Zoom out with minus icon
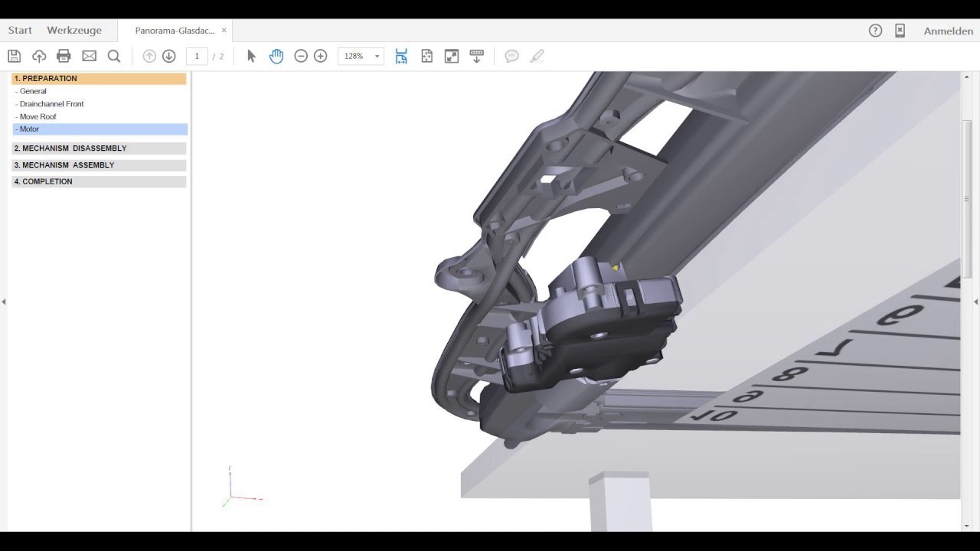980x551 pixels. pyautogui.click(x=301, y=56)
